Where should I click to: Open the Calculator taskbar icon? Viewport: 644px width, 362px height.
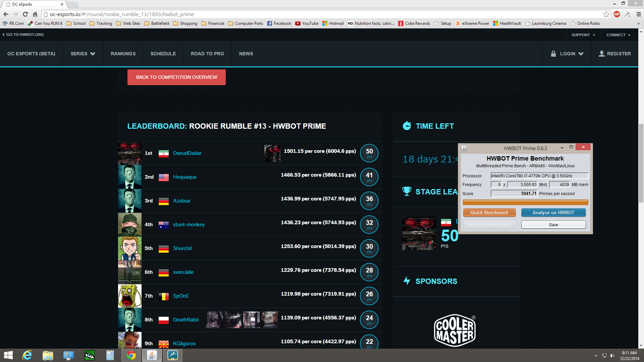tap(110, 355)
